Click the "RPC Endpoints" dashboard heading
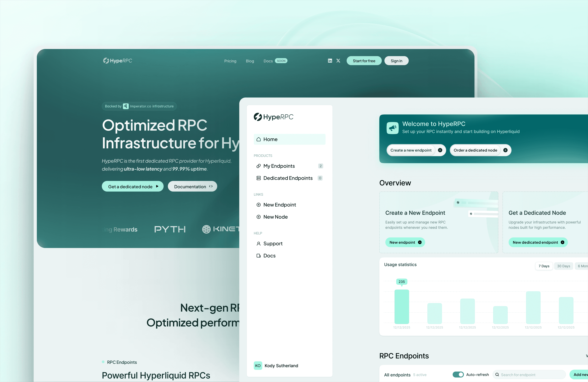The width and height of the screenshot is (588, 382). pyautogui.click(x=404, y=356)
